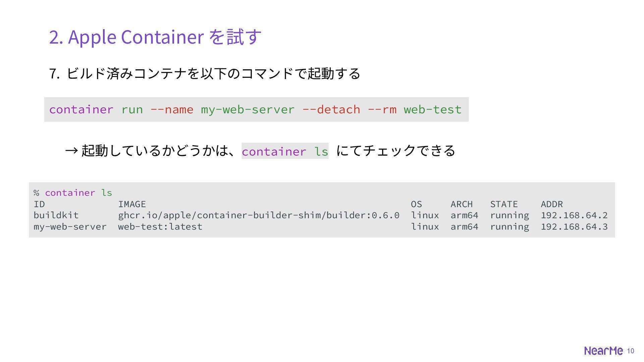Click the '% container ls' prompt line in the output
This screenshot has height=362, width=644.
[x=73, y=193]
